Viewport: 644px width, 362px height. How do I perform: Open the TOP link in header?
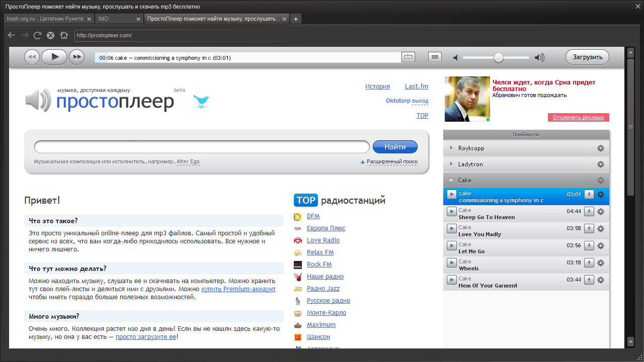pyautogui.click(x=422, y=116)
